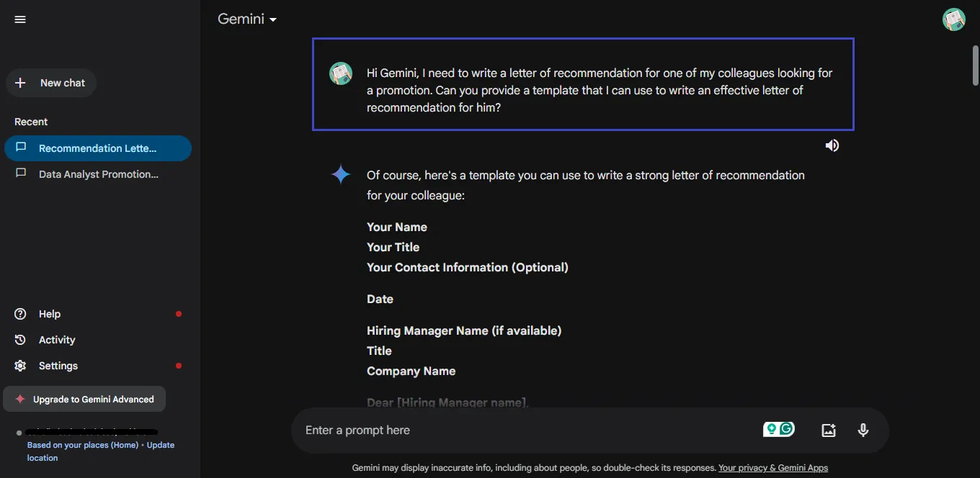This screenshot has height=478, width=980.
Task: Open the Your privacy & Gemini Apps link
Action: tap(772, 467)
